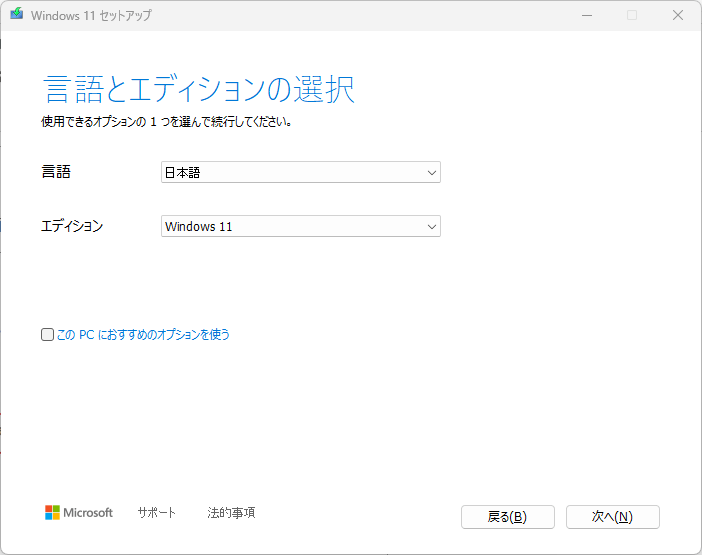Click the Windows 11 Setup title bar icon

pyautogui.click(x=17, y=13)
